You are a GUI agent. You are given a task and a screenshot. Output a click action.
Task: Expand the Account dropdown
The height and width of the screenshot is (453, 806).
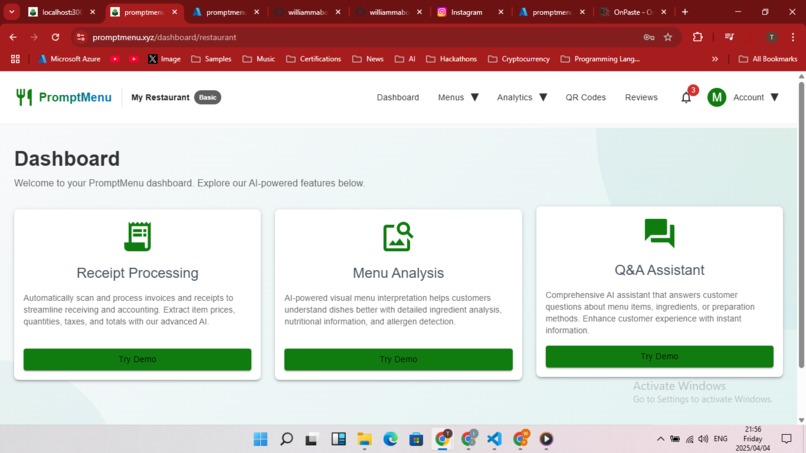(x=756, y=97)
